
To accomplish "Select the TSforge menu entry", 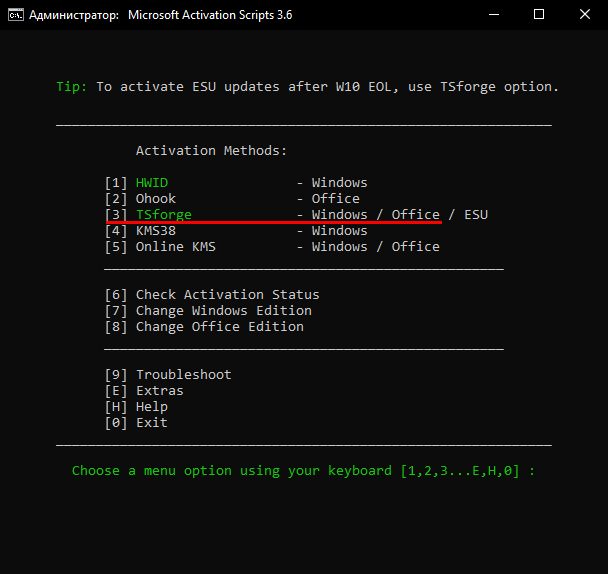I will pyautogui.click(x=163, y=215).
